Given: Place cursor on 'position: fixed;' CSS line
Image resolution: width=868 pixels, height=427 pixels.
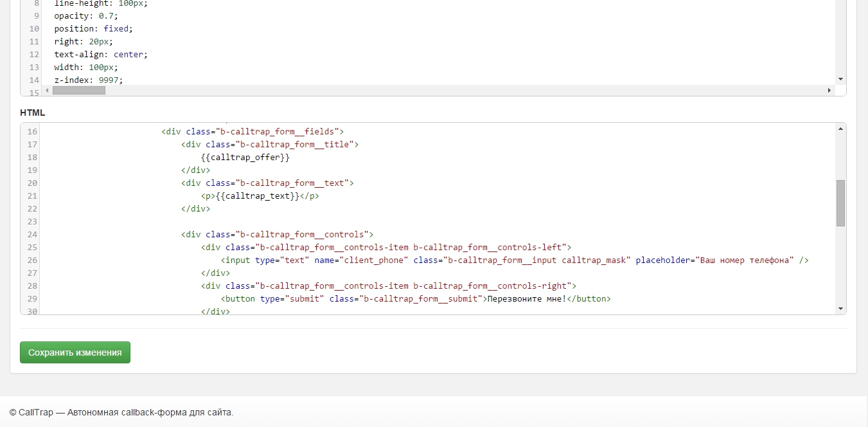Looking at the screenshot, I should [93, 28].
